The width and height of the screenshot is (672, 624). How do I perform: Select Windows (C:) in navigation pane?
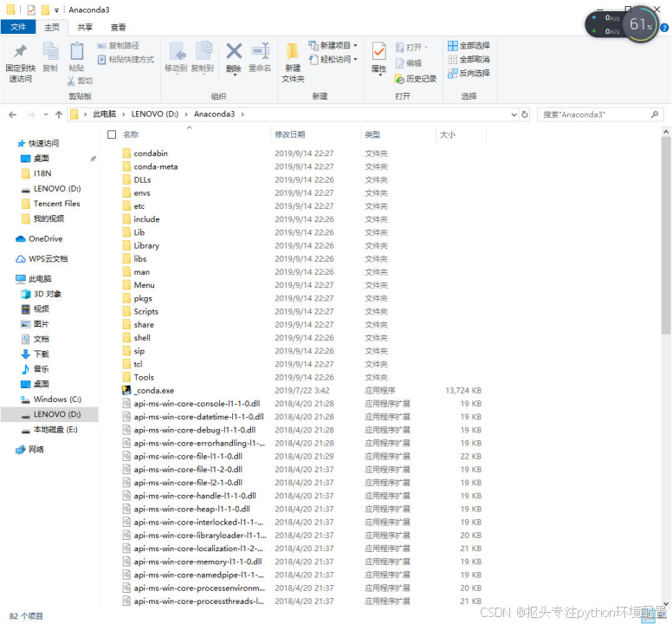tap(57, 400)
